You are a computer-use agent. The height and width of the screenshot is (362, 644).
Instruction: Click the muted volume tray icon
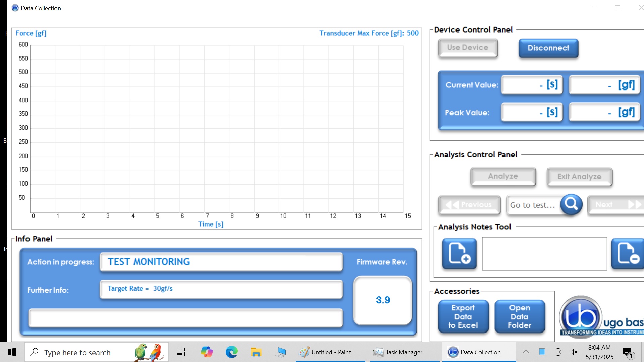(x=574, y=352)
